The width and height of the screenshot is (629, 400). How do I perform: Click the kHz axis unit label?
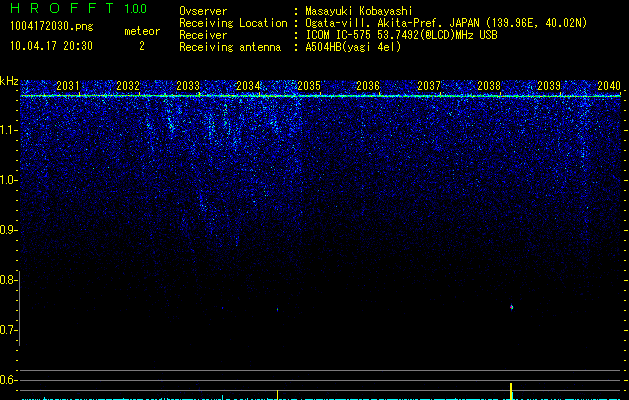point(9,81)
